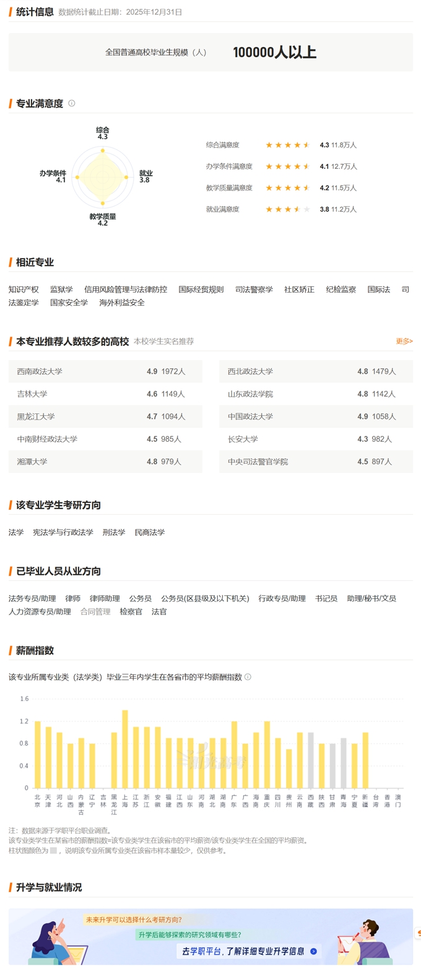Open related major 监狱学
421x980 pixels.
[x=61, y=290]
